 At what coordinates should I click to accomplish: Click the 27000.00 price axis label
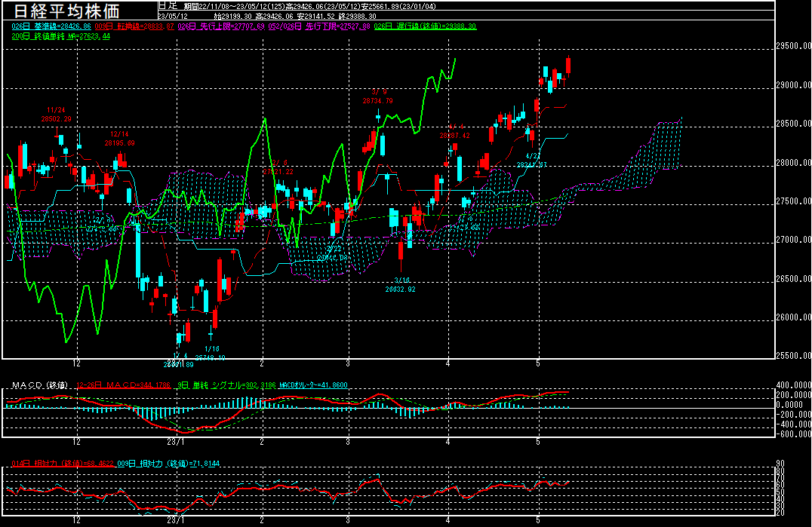click(x=793, y=240)
